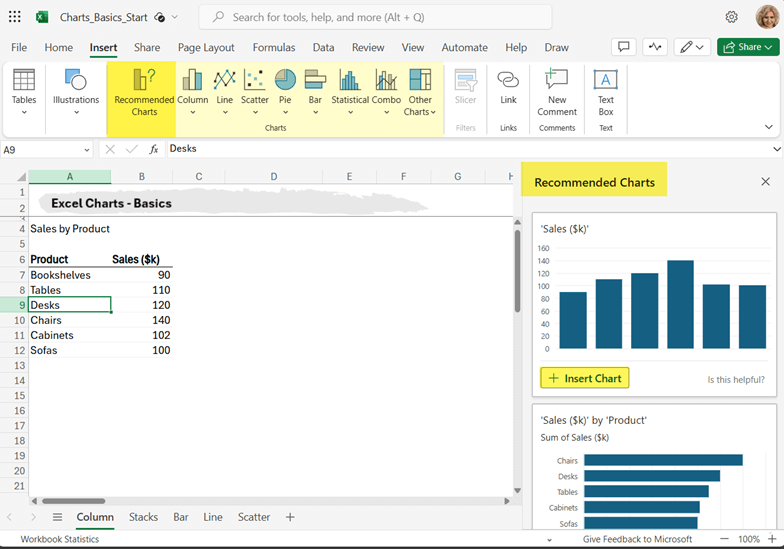The height and width of the screenshot is (549, 784).
Task: Insert a Text Box
Action: [x=606, y=92]
